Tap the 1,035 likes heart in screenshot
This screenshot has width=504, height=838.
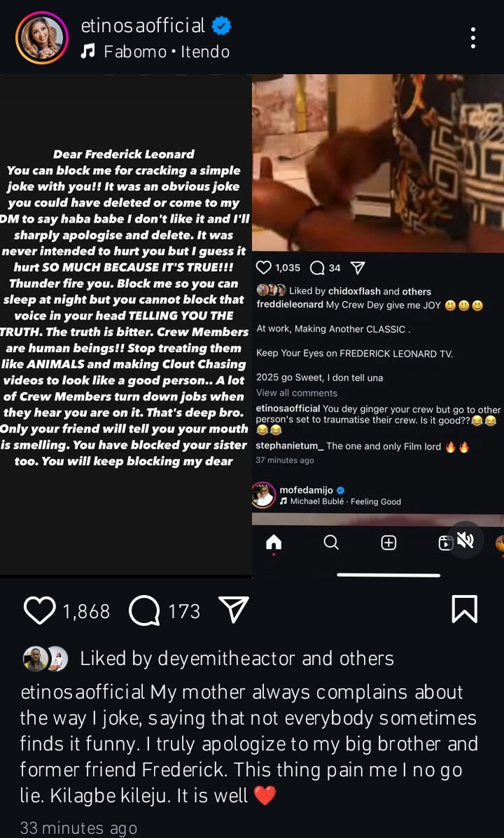tap(264, 267)
